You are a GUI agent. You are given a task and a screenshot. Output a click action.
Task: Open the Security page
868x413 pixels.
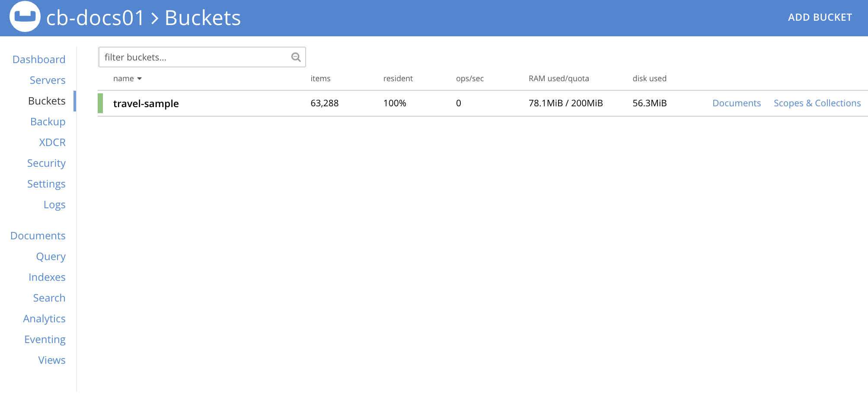46,163
